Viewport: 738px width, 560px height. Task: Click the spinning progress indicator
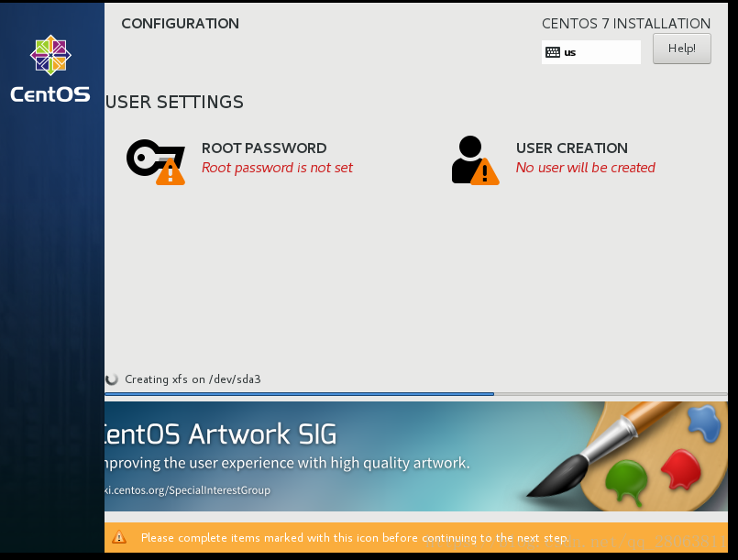[112, 379]
